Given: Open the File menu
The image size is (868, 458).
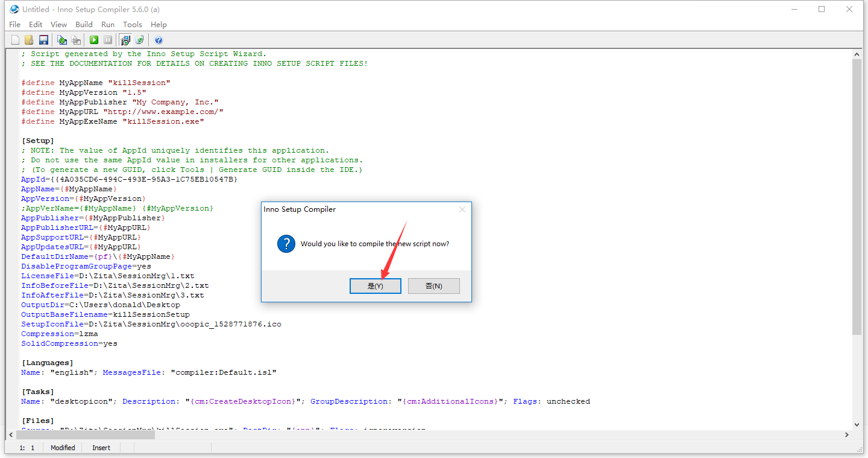Looking at the screenshot, I should point(15,25).
